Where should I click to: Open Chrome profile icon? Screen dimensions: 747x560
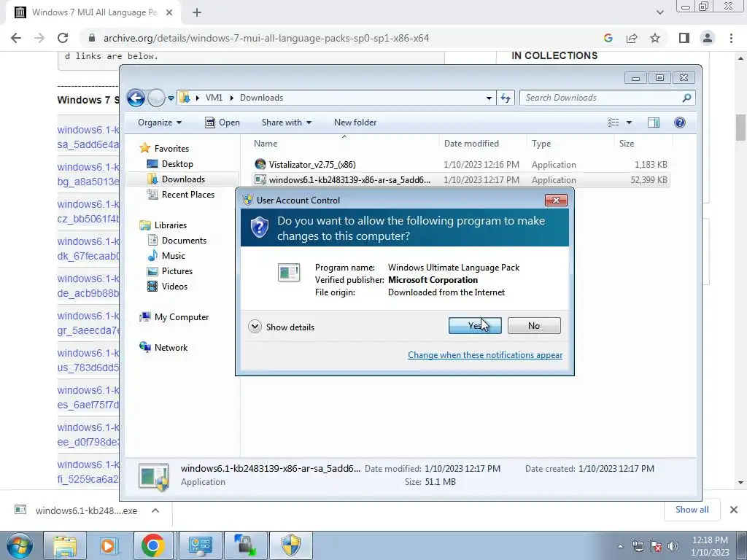click(708, 38)
